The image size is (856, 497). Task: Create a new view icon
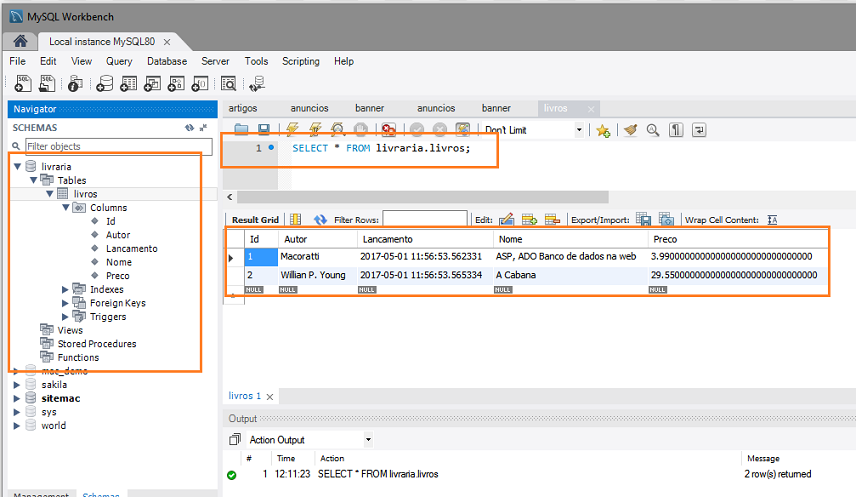152,84
